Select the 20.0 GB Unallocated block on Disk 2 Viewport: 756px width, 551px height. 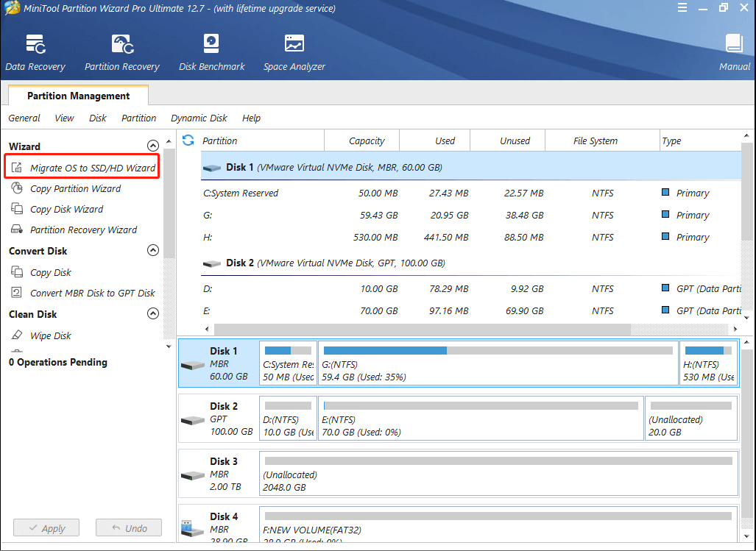pos(691,418)
